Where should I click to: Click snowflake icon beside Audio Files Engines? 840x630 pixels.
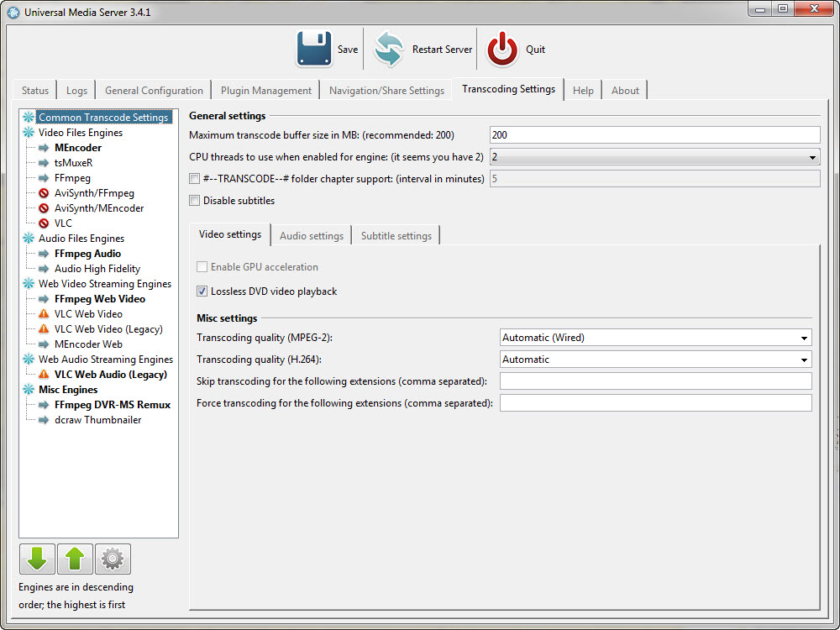pyautogui.click(x=29, y=239)
